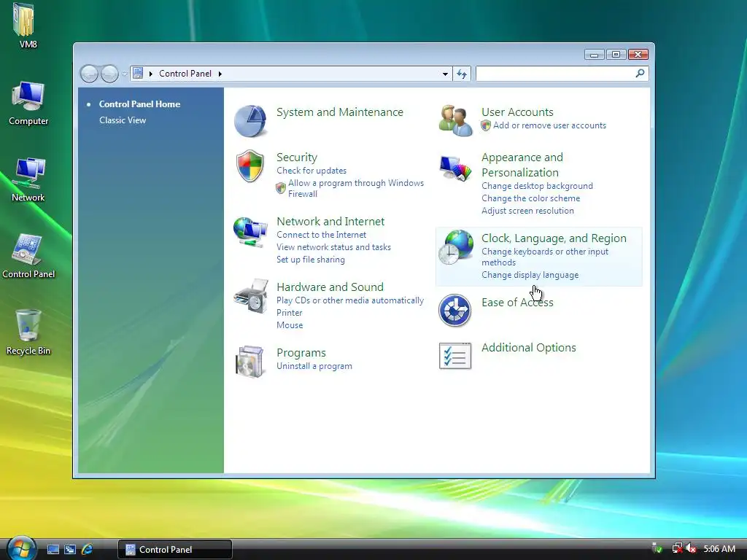Image resolution: width=747 pixels, height=560 pixels.
Task: Click Uninstall a program link
Action: pos(314,366)
